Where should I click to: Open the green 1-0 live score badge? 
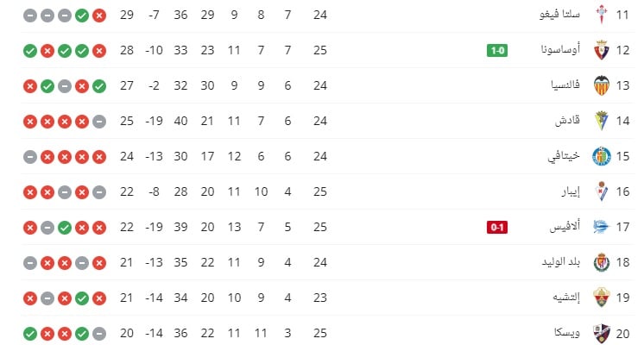pos(497,51)
